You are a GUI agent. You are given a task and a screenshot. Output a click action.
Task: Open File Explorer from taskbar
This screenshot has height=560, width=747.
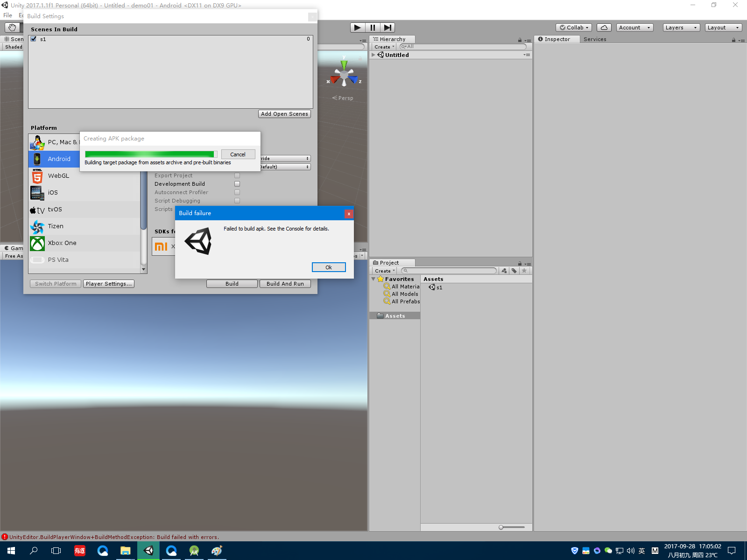(x=126, y=551)
